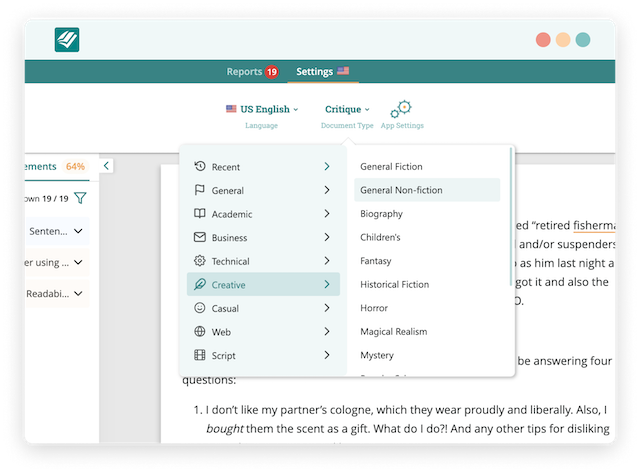
Task: Click the Creative feather icon
Action: 200,284
